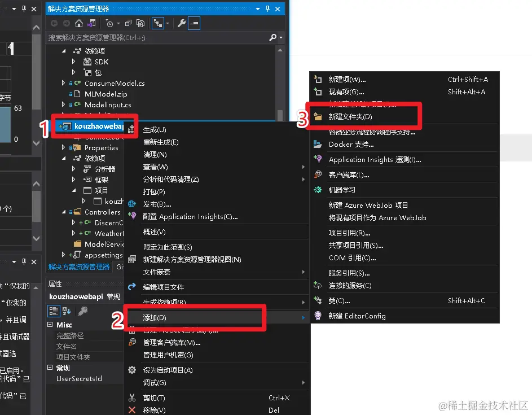Expand ModelInput.cs file node
The height and width of the screenshot is (415, 532).
point(63,104)
